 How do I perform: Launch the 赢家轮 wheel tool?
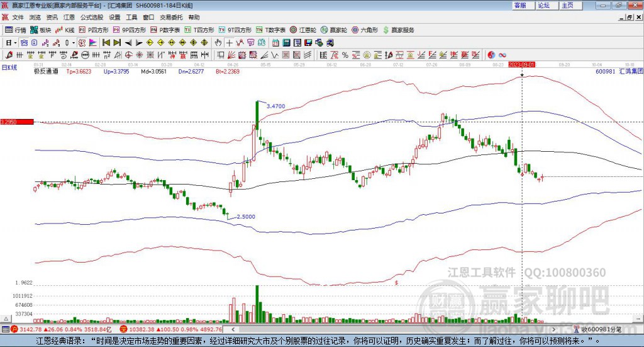coord(334,30)
